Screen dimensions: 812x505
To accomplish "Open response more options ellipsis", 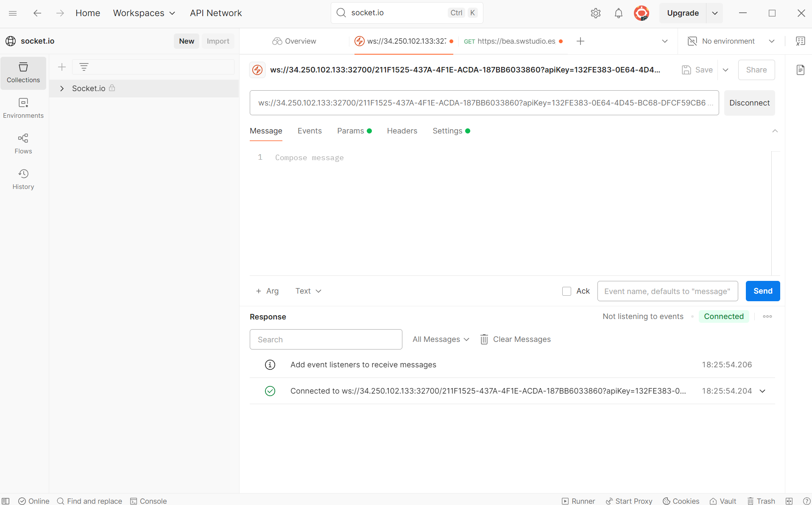I will pos(767,316).
